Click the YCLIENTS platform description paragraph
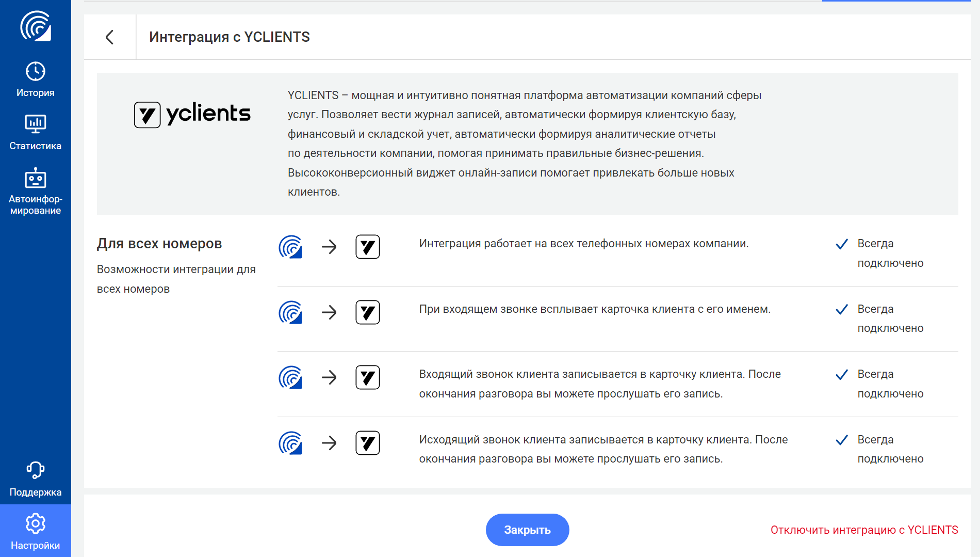The height and width of the screenshot is (557, 980). pos(525,144)
